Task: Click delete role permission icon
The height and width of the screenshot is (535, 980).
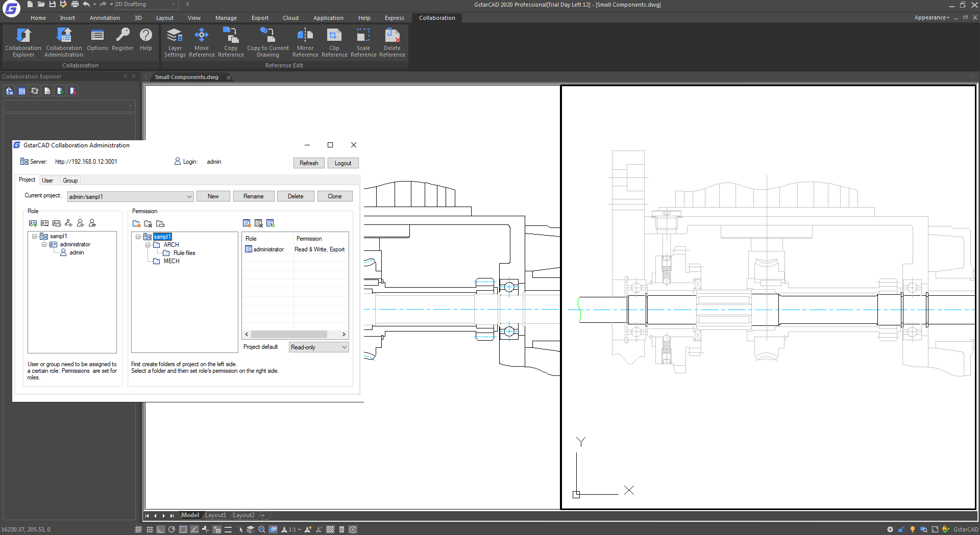Action: (259, 223)
